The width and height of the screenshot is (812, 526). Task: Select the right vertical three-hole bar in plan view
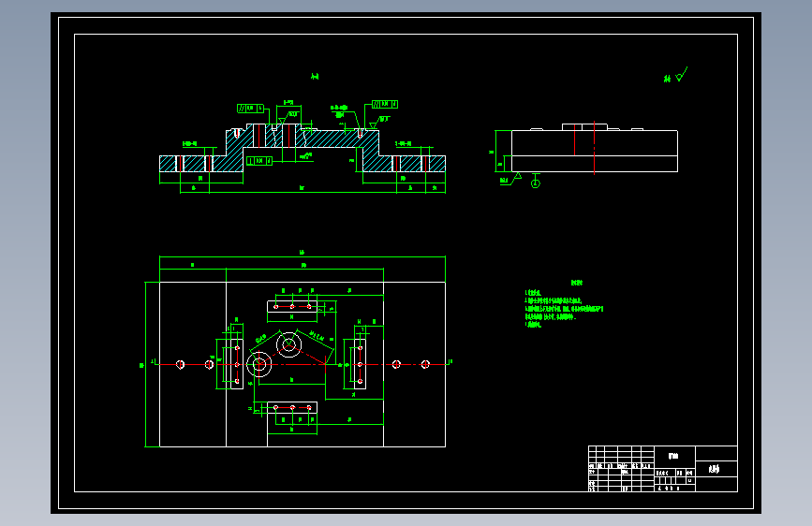point(360,364)
